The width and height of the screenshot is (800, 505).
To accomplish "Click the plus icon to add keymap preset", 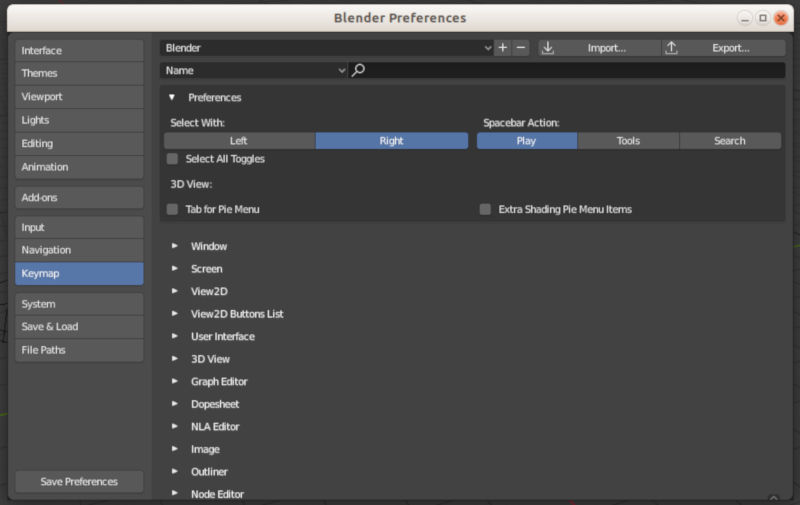I will 503,48.
